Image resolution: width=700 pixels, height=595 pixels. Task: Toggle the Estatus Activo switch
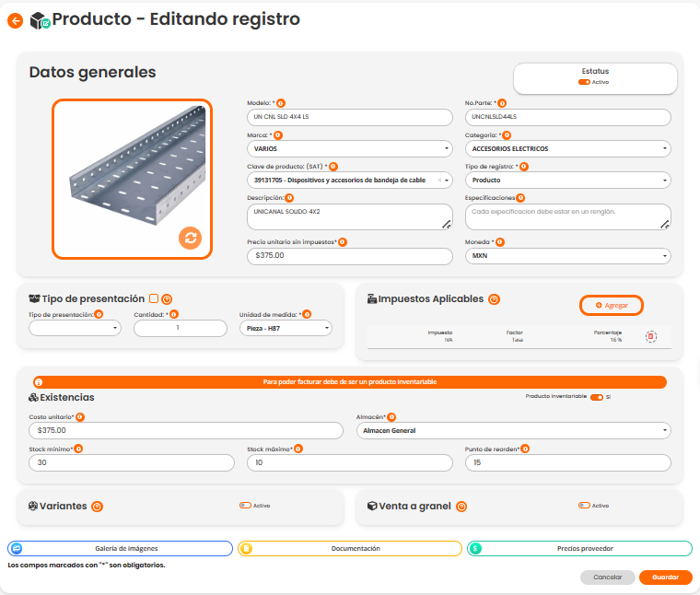click(584, 82)
